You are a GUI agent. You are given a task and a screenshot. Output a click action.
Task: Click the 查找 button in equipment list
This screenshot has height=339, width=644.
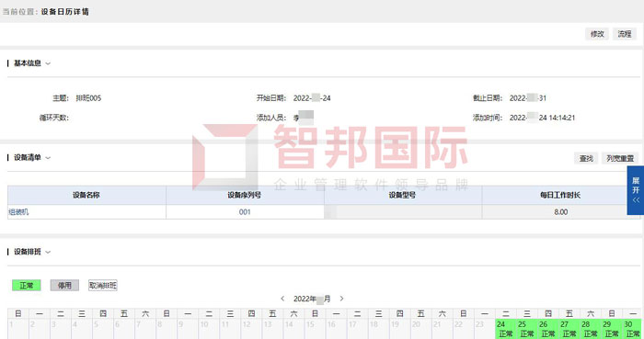coord(586,158)
